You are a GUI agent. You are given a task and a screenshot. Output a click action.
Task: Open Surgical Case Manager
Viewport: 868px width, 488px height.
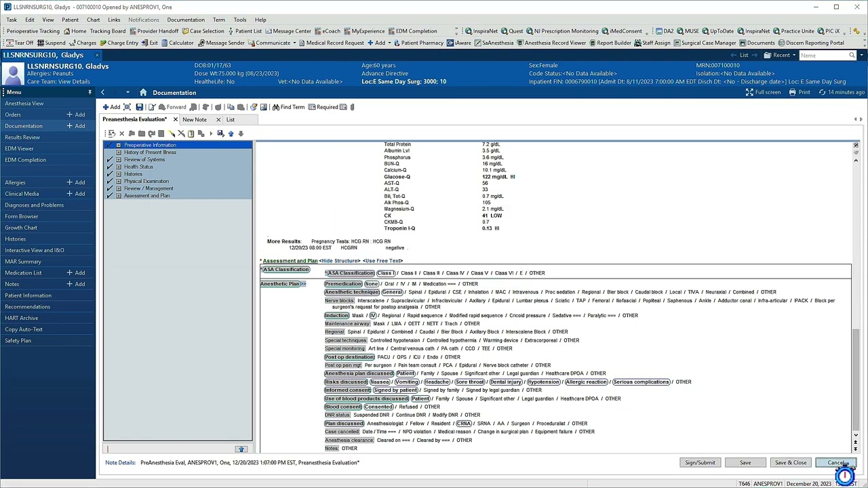click(x=705, y=43)
